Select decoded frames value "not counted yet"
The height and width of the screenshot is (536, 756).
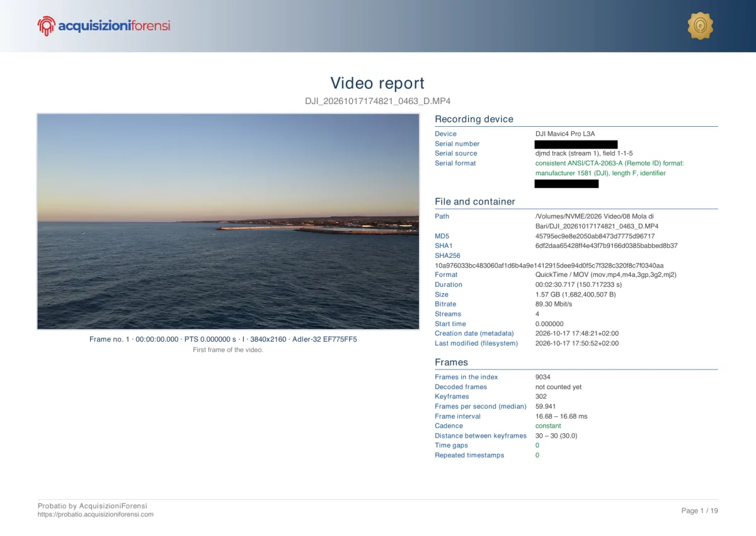[x=559, y=387]
